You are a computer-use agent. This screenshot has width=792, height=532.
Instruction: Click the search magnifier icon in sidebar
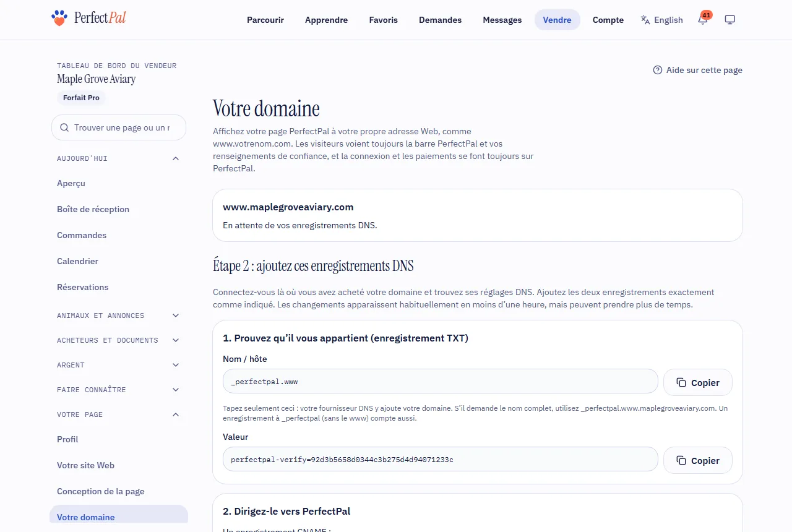(x=64, y=127)
